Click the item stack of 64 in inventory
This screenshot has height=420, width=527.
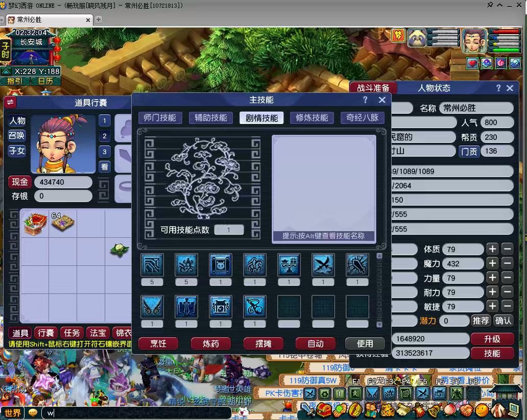pos(62,222)
